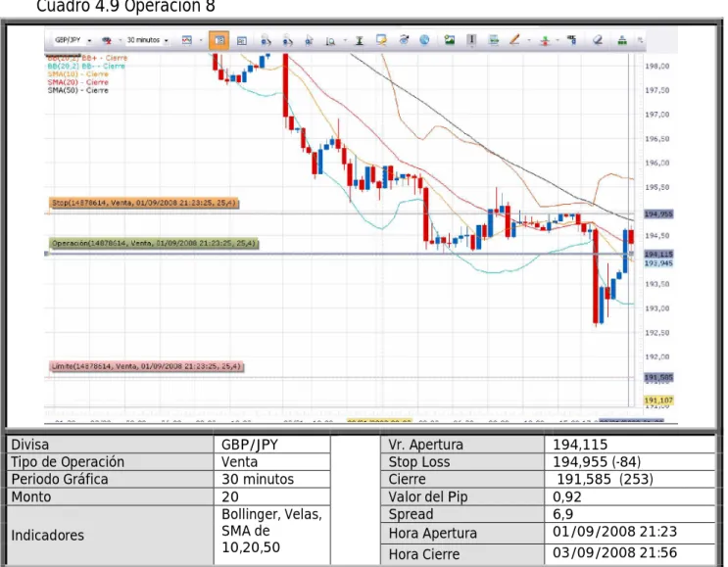Click the Límite(14878614, Venta) order label
Image resolution: width=728 pixels, height=567 pixels.
(147, 366)
